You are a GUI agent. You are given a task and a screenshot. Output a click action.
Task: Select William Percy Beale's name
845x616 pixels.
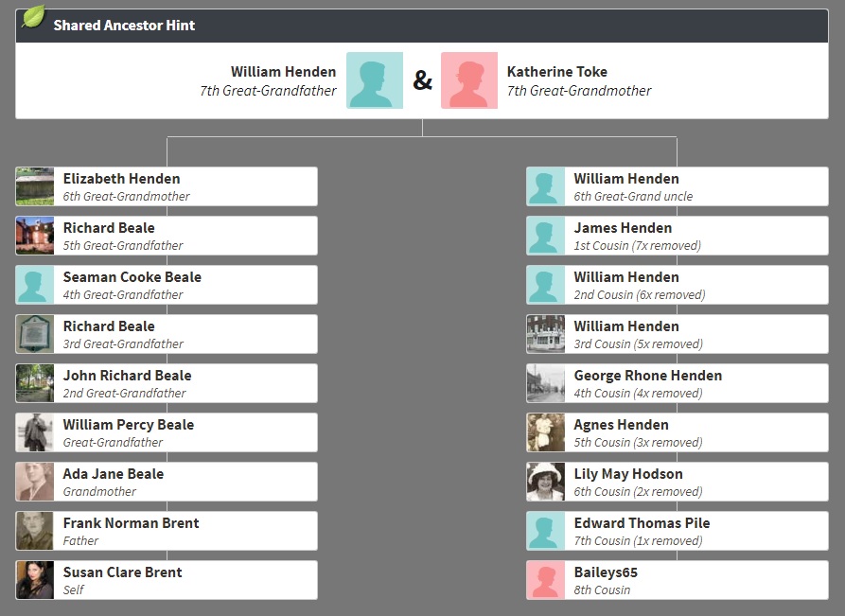tap(128, 425)
